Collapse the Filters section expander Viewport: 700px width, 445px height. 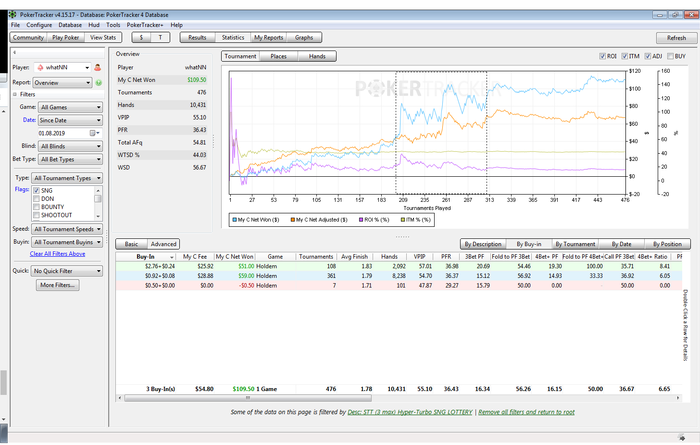pyautogui.click(x=15, y=94)
